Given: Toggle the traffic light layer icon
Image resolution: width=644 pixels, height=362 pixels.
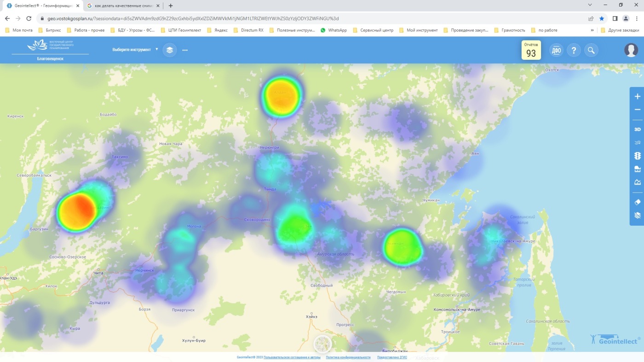Looking at the screenshot, I should 637,156.
